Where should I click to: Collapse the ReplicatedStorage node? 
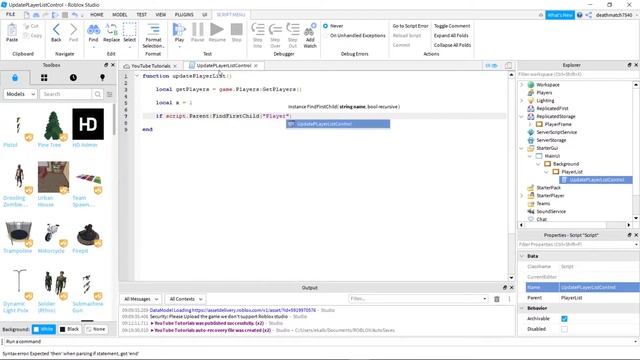point(522,116)
